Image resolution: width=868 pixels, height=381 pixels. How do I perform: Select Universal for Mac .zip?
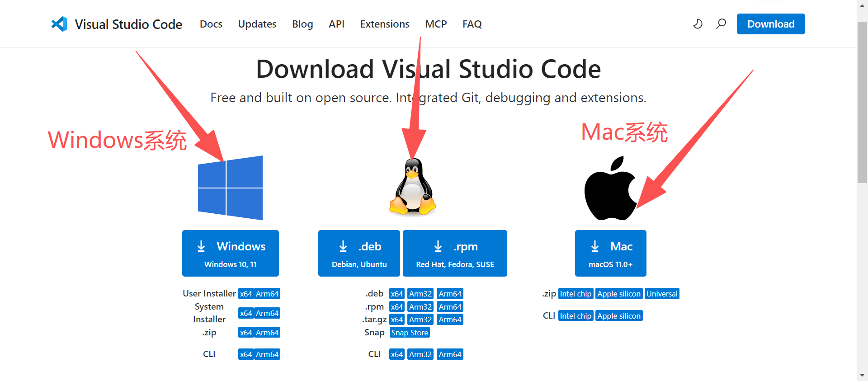pyautogui.click(x=662, y=294)
